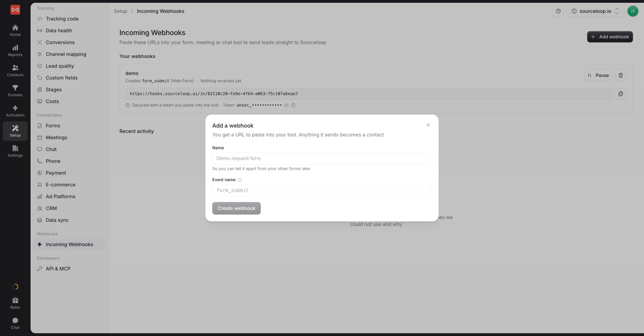Click the Sourceloop logo icon
644x336 pixels.
click(15, 10)
